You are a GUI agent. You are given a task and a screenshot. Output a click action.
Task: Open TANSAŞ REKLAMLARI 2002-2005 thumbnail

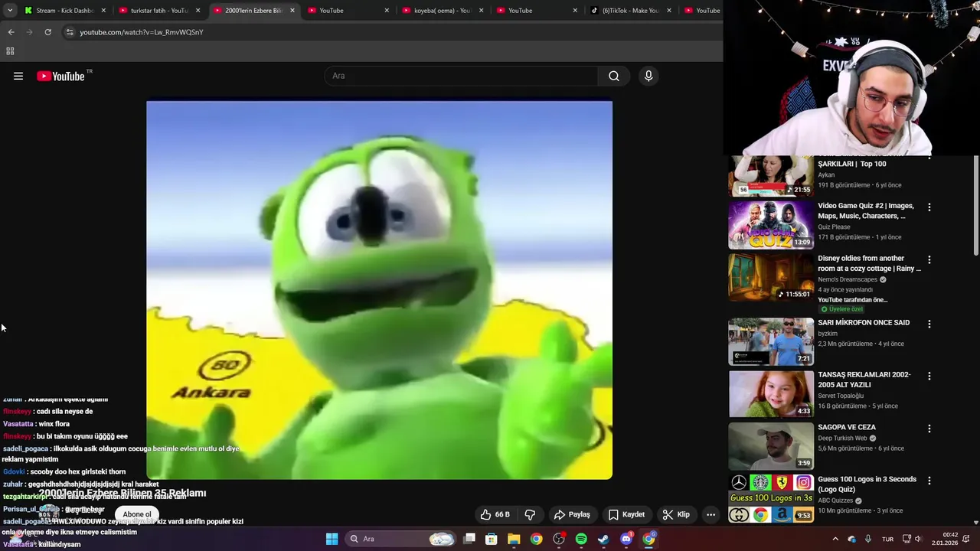(771, 394)
